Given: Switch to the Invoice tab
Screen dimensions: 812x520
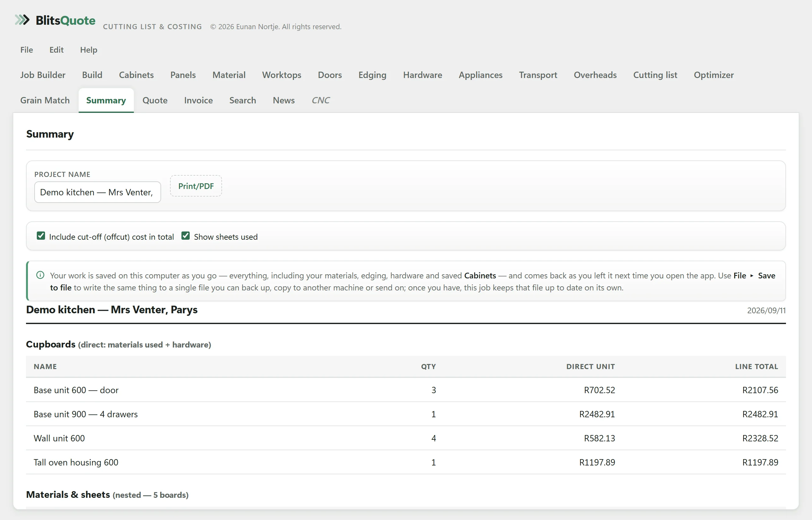Looking at the screenshot, I should point(198,100).
